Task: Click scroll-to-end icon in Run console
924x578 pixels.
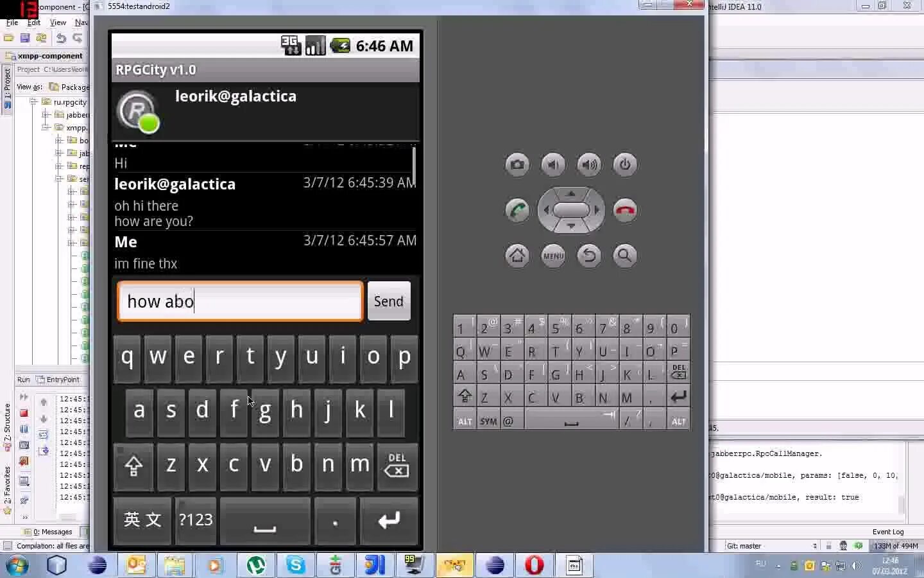Action: pyautogui.click(x=44, y=451)
